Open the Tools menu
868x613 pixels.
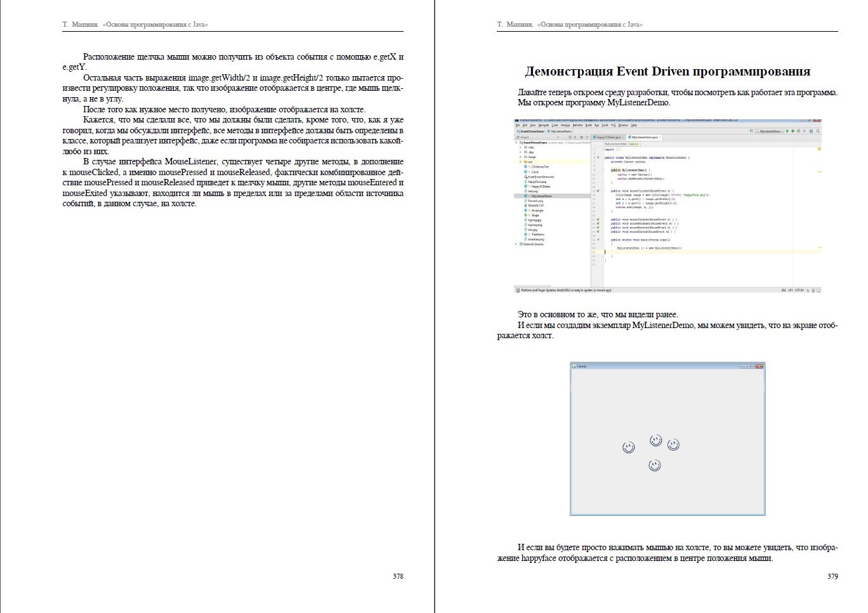tap(605, 125)
